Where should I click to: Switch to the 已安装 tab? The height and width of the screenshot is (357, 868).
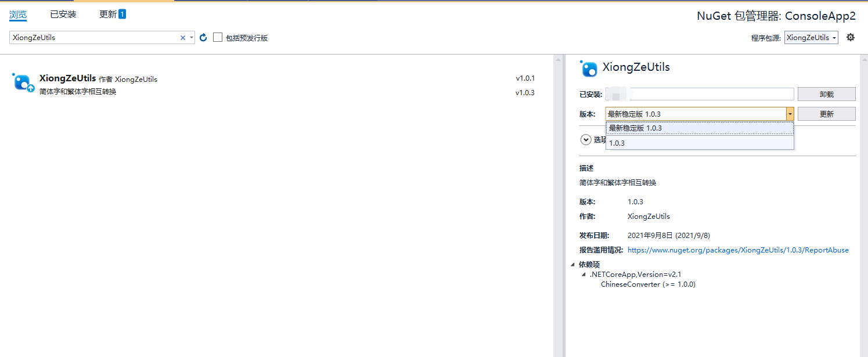(63, 15)
